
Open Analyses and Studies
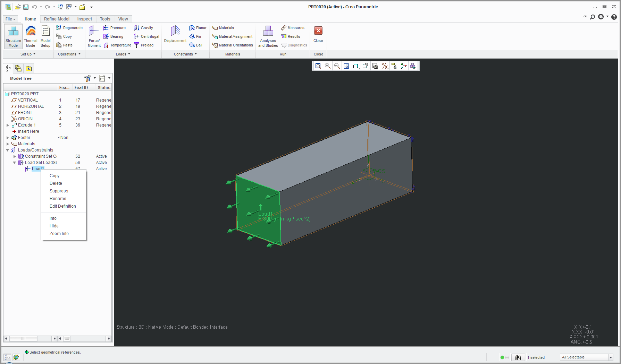click(268, 36)
